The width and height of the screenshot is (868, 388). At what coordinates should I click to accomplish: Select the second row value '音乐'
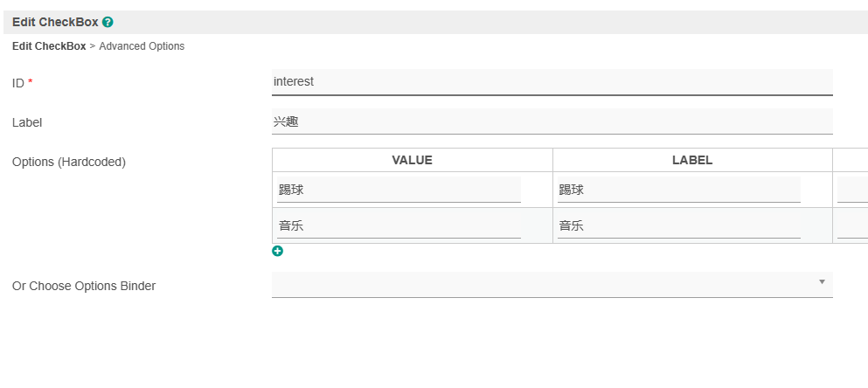point(399,225)
